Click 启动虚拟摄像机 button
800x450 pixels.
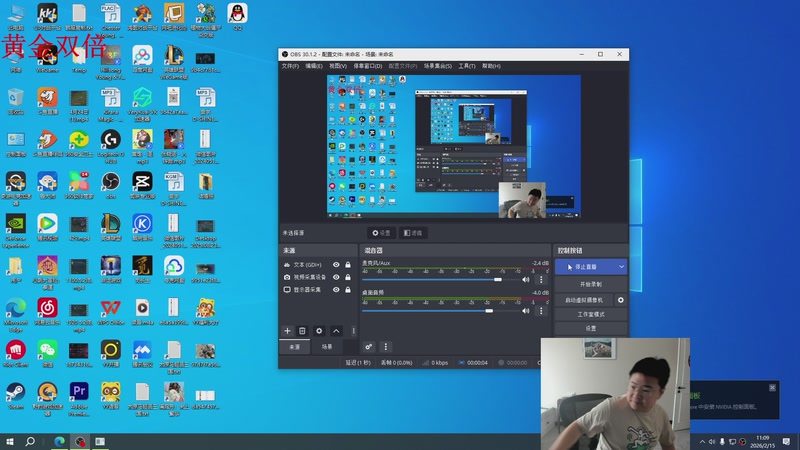(584, 300)
